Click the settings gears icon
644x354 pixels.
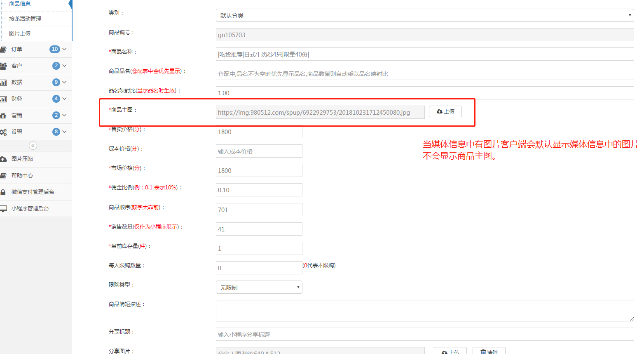pos(3,132)
